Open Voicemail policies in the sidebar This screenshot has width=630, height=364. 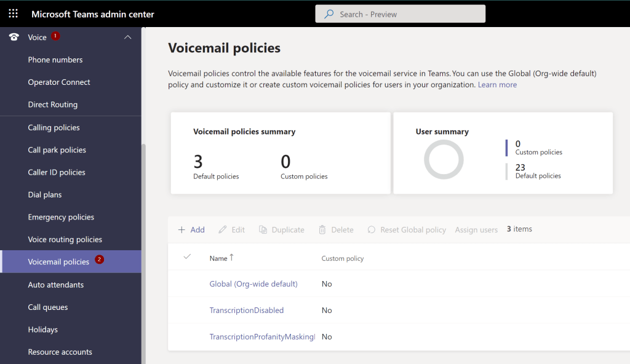(x=58, y=262)
